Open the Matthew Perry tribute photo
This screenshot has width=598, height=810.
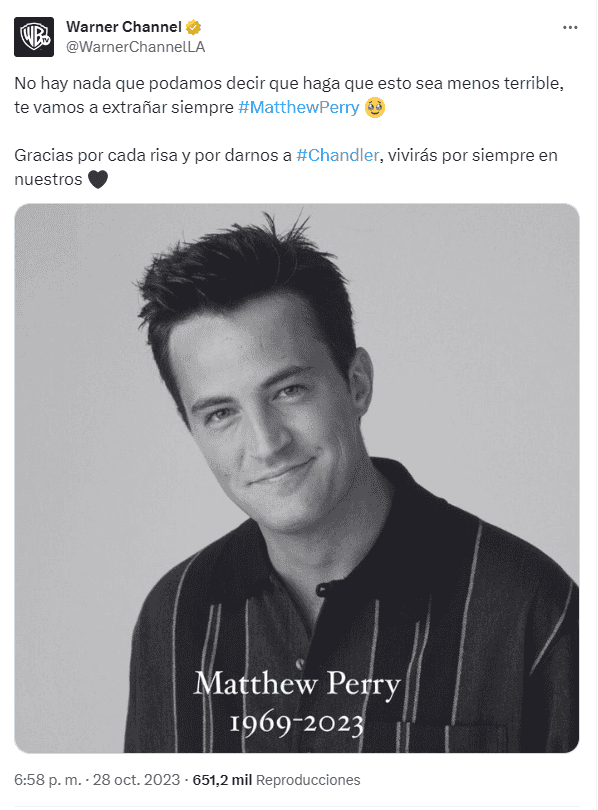pos(296,478)
